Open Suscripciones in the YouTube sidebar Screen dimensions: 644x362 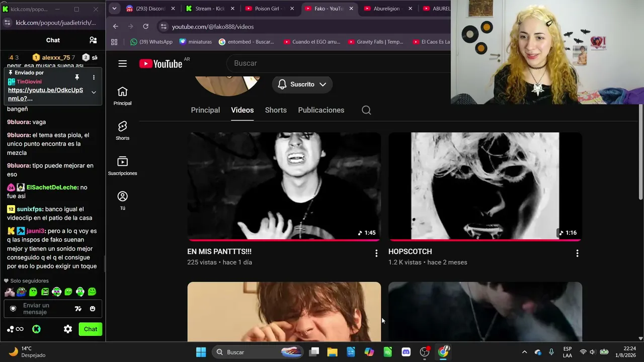(x=122, y=166)
